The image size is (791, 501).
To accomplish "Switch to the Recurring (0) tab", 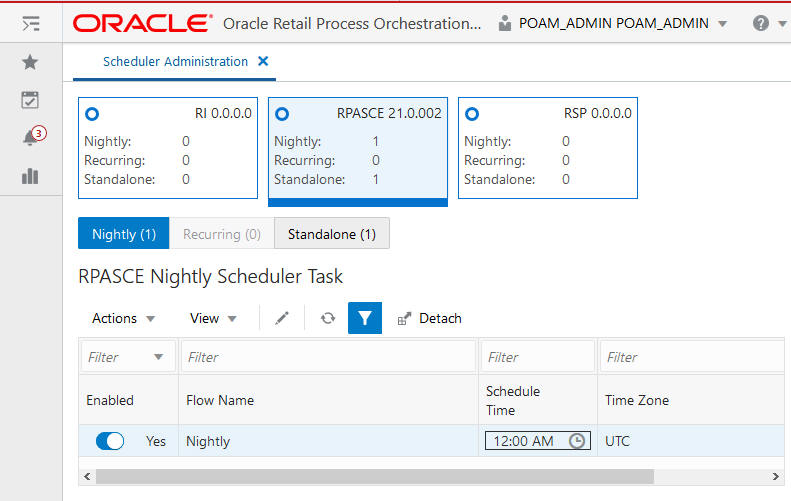I will point(222,234).
